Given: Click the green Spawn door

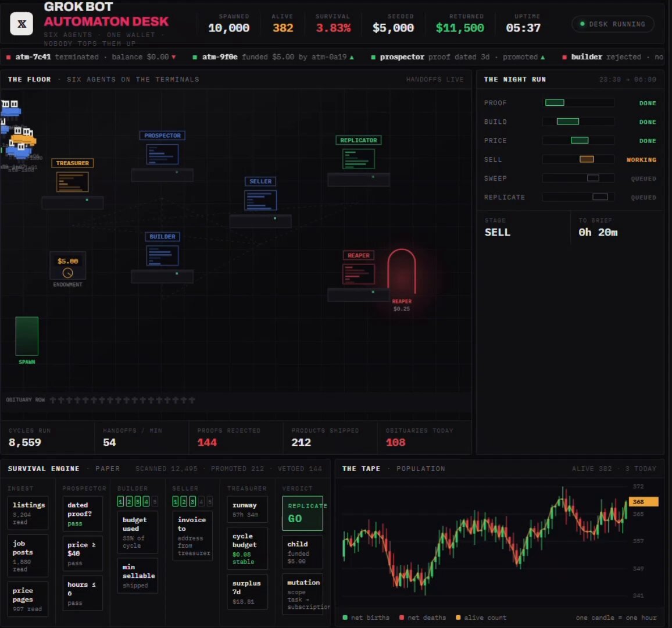Looking at the screenshot, I should [27, 336].
